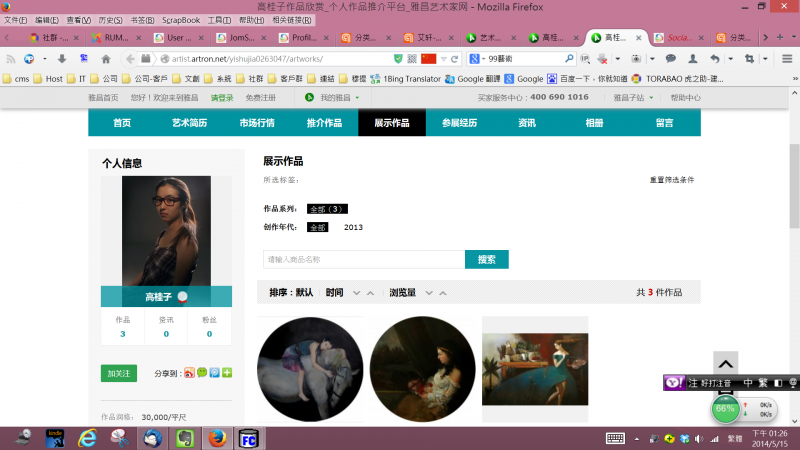The image size is (800, 450).
Task: Click the search magnifier icon
Action: click(x=569, y=59)
